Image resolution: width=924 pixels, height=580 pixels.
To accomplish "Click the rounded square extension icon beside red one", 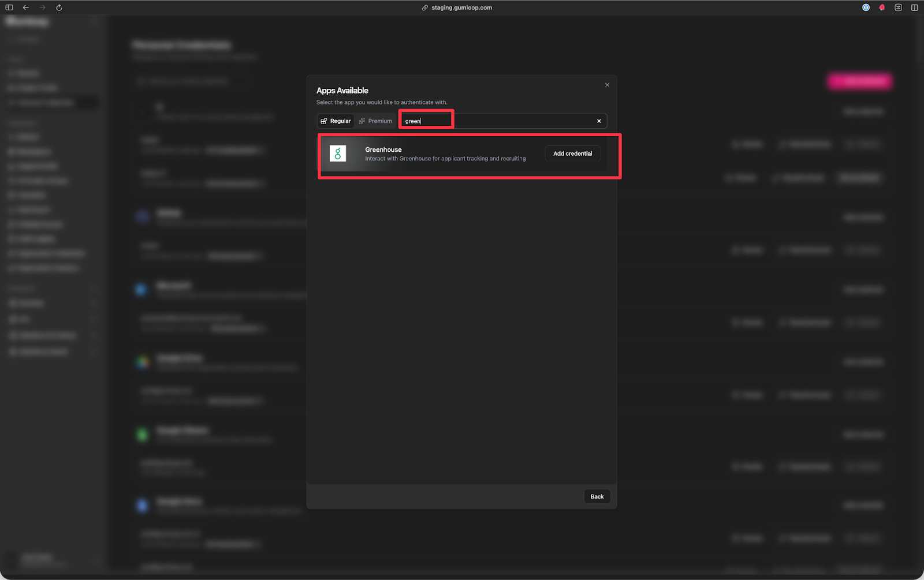I will pyautogui.click(x=898, y=8).
